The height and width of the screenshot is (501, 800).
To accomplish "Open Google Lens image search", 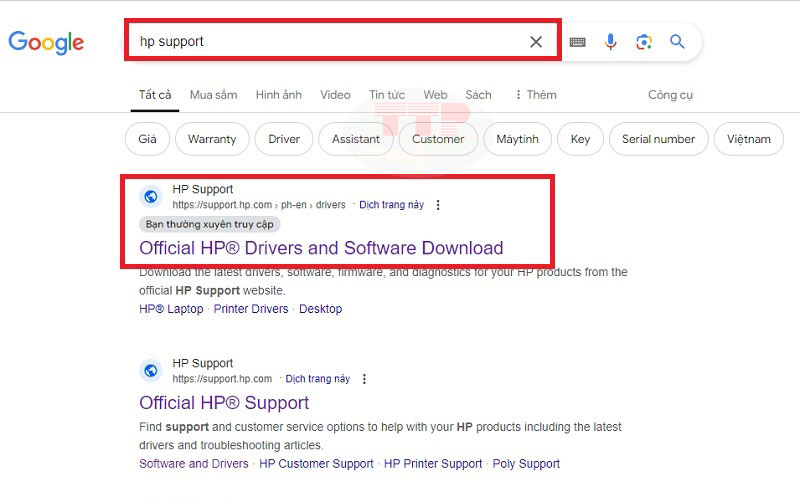I will [644, 42].
